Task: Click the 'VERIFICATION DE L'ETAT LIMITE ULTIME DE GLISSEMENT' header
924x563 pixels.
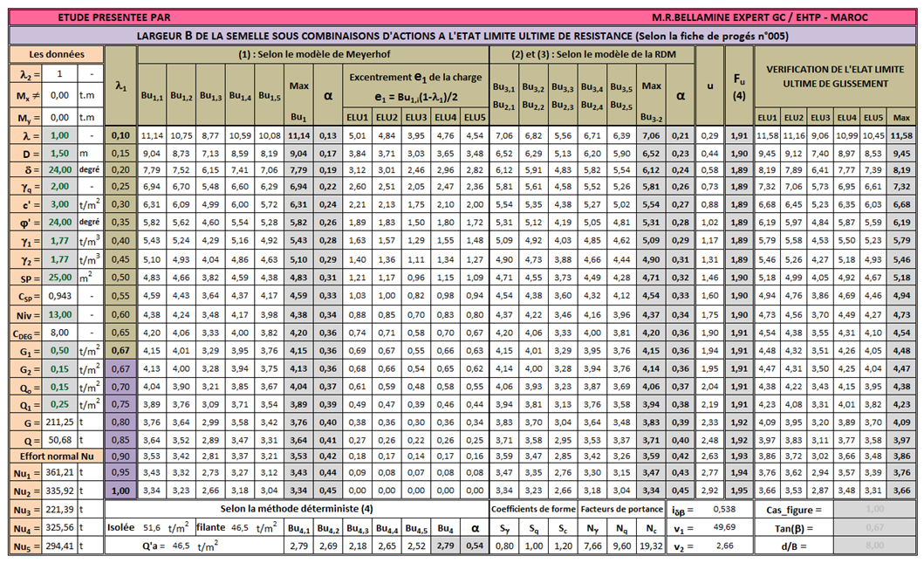Action: coord(835,77)
